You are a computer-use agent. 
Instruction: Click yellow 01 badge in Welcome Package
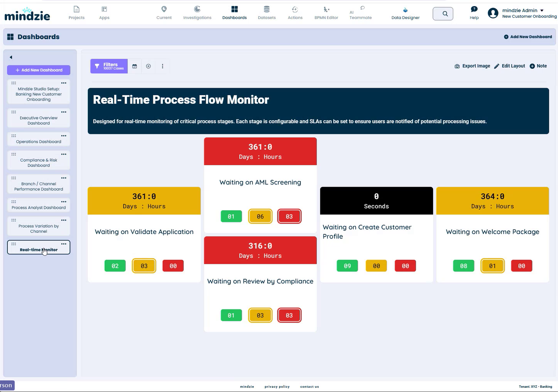pos(493,266)
